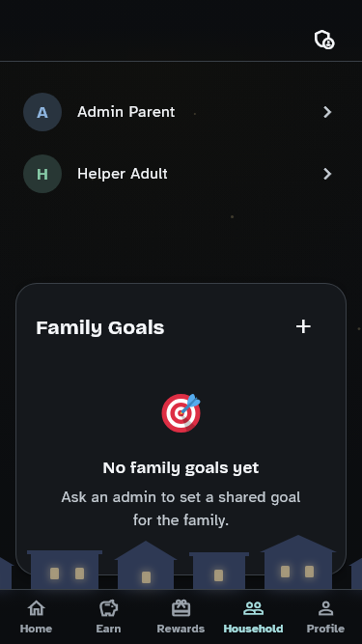
Task: Open the Helper Adult member name
Action: [x=123, y=174]
